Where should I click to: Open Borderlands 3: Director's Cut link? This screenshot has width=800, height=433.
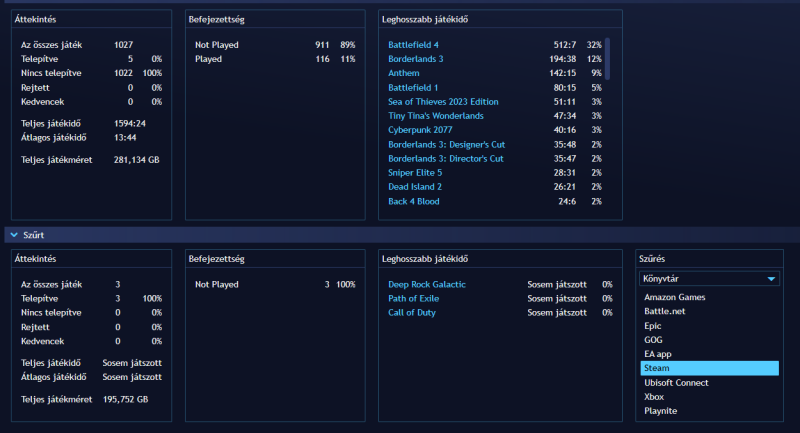445,159
